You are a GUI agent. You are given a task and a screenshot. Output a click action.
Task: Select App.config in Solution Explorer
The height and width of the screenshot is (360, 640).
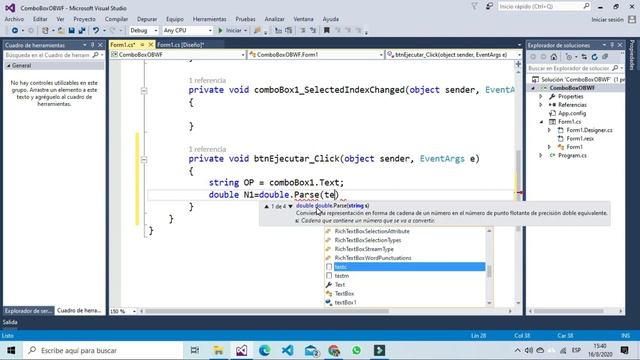(x=572, y=113)
